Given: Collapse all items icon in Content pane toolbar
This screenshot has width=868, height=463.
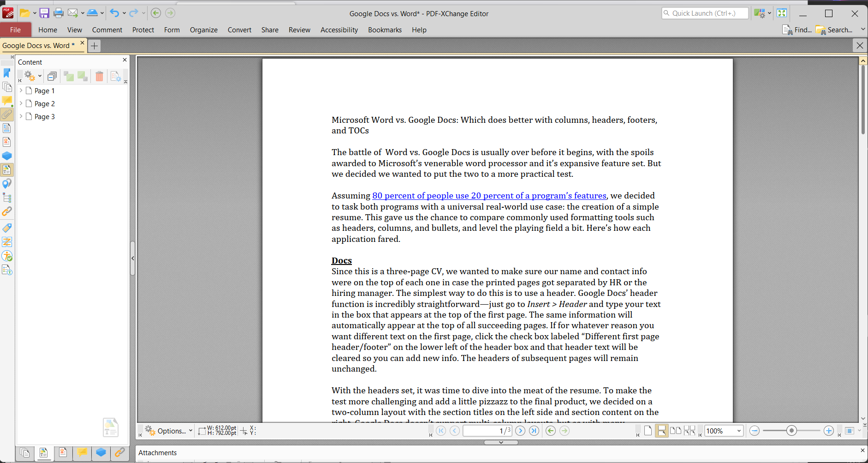Looking at the screenshot, I should (52, 76).
